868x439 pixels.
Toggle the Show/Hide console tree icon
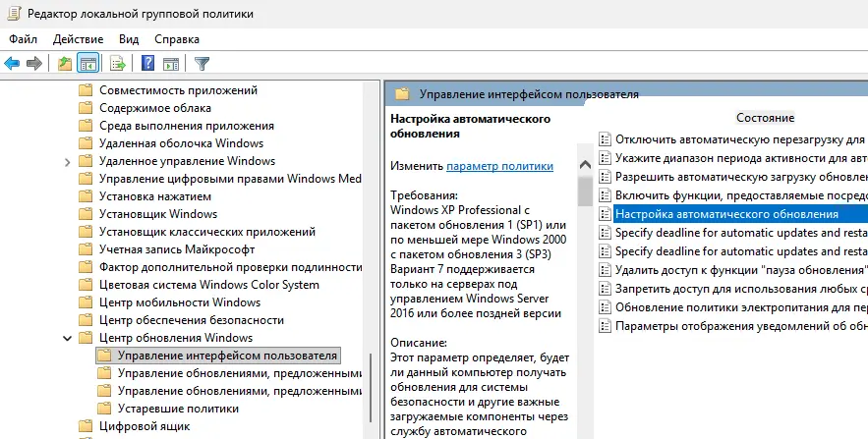coord(88,64)
